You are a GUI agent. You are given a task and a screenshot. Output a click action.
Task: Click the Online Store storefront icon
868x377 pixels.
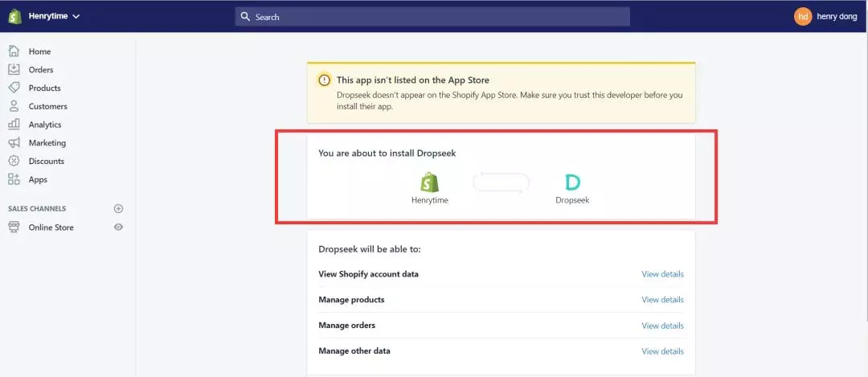click(x=14, y=227)
